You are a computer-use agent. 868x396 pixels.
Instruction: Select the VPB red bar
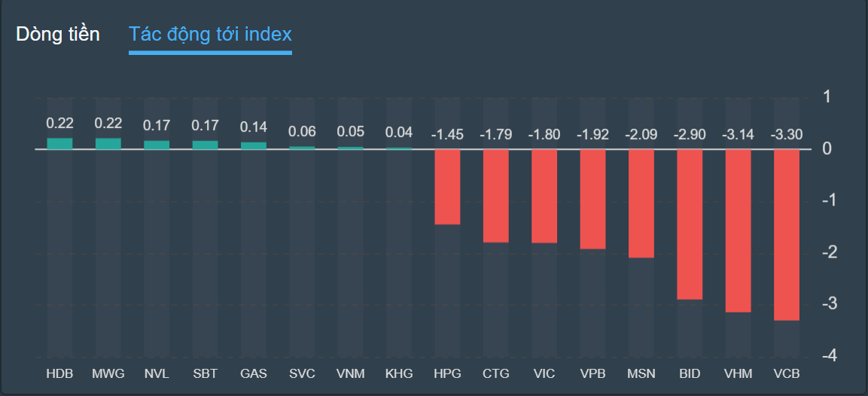[592, 199]
